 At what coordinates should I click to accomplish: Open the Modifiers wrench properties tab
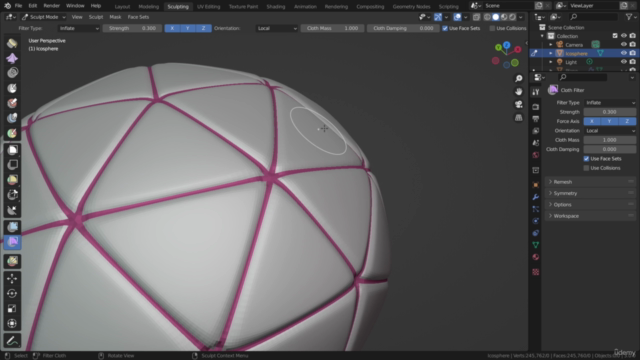(x=536, y=197)
